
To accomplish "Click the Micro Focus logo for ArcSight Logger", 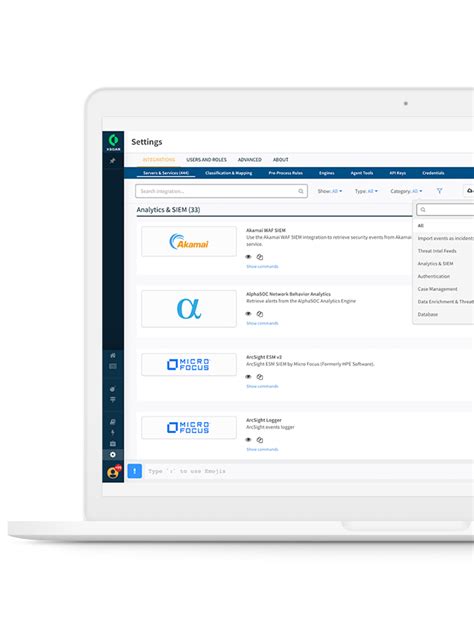I will pyautogui.click(x=189, y=428).
